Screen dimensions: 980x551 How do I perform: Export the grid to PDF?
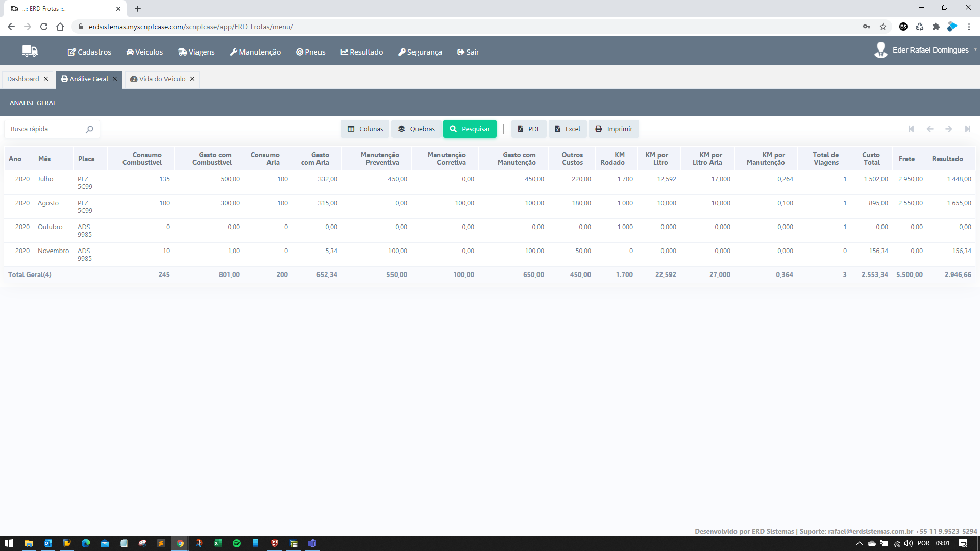(529, 129)
